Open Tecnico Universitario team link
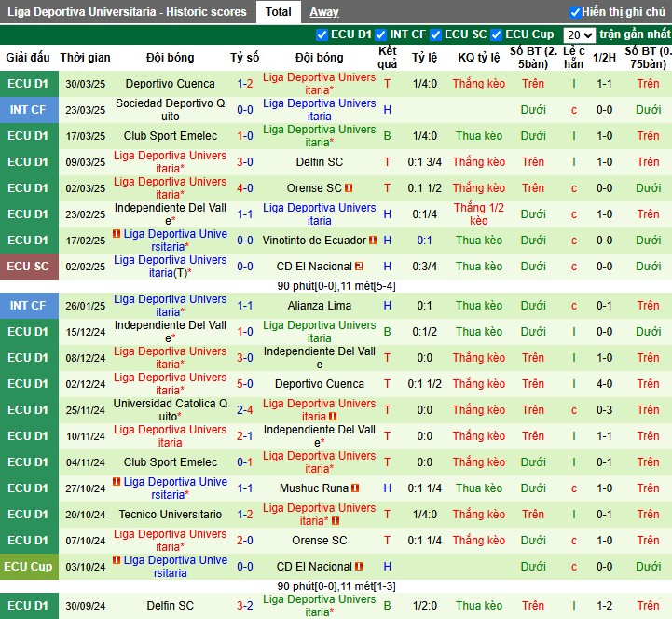 (x=171, y=515)
